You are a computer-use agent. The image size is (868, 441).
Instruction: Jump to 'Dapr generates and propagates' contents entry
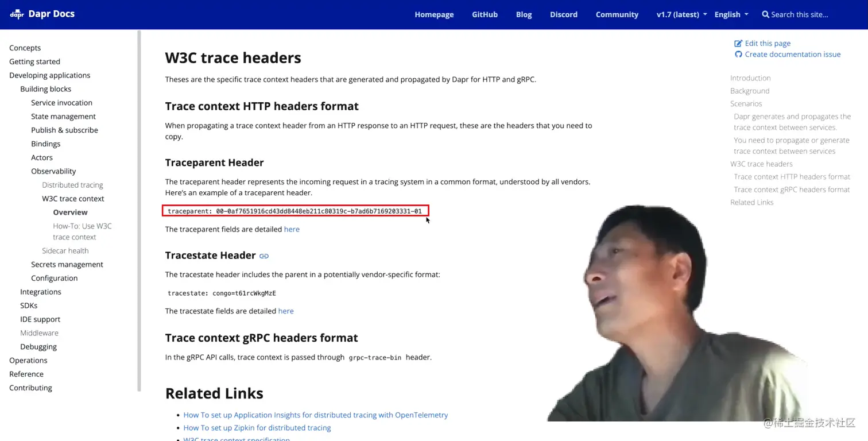pos(792,122)
